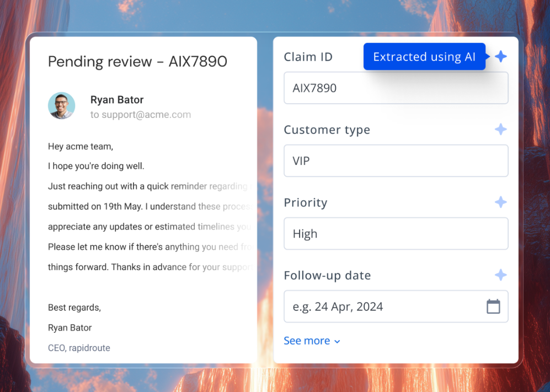The width and height of the screenshot is (550, 392).
Task: Click the Follow-up date sparkle icon
Action: point(500,275)
